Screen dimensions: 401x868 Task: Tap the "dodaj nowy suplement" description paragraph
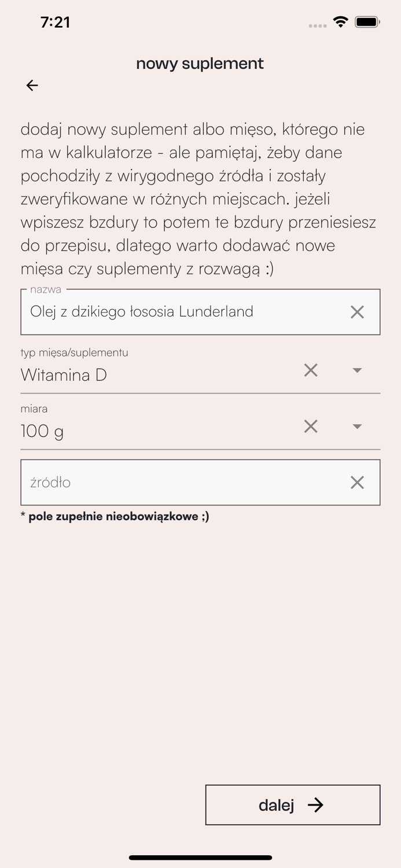[x=197, y=198]
